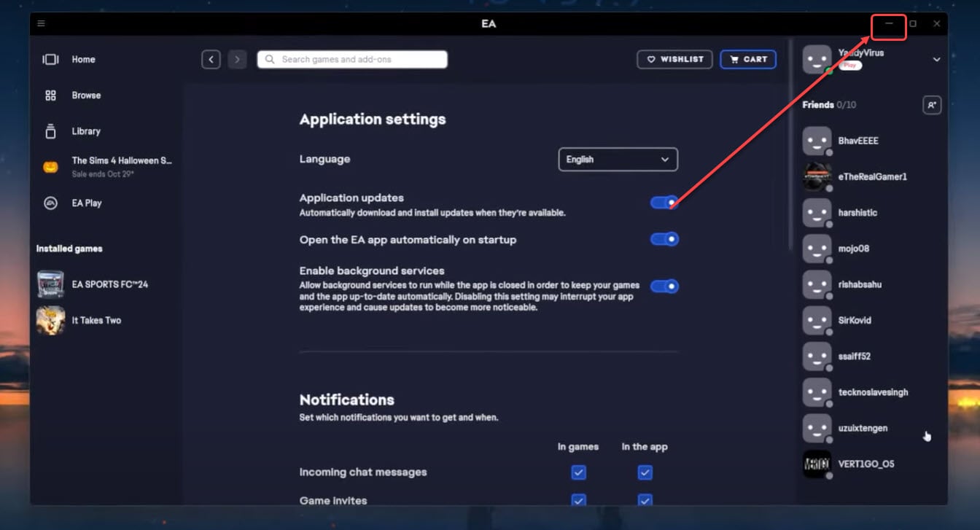The width and height of the screenshot is (980, 530).
Task: Uncheck Game invites In the app checkbox
Action: coord(645,501)
